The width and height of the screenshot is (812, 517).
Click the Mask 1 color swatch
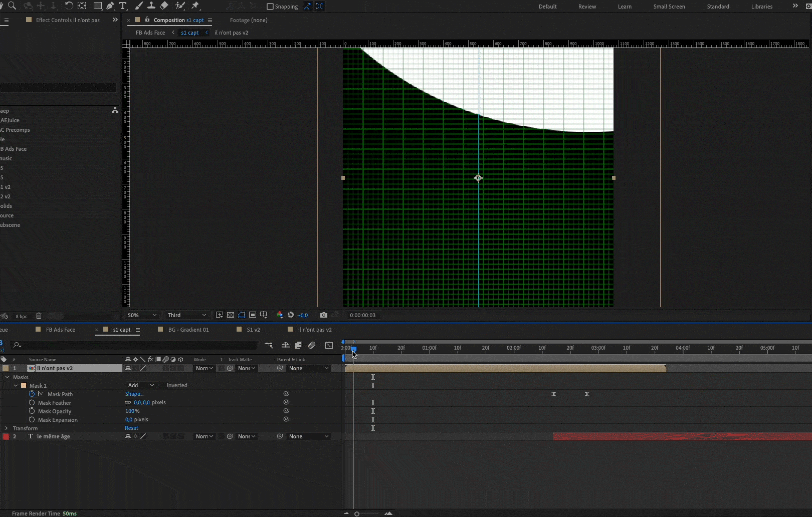pyautogui.click(x=24, y=386)
